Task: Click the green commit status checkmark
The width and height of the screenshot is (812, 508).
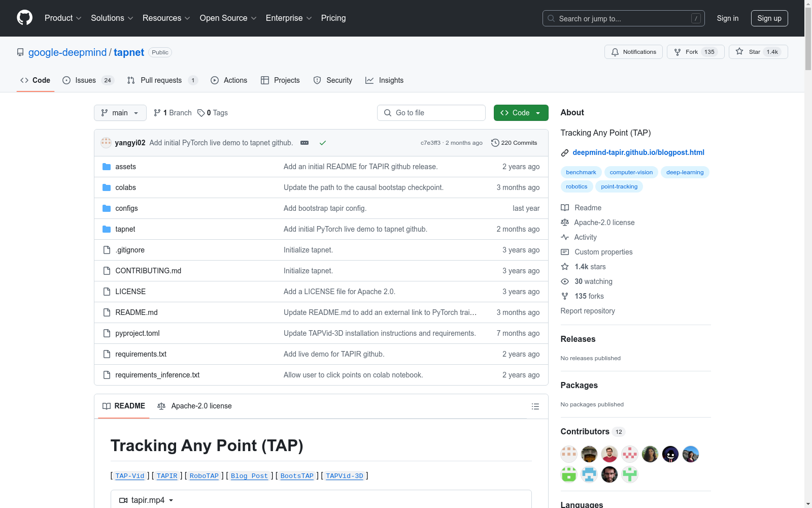Action: tap(322, 143)
